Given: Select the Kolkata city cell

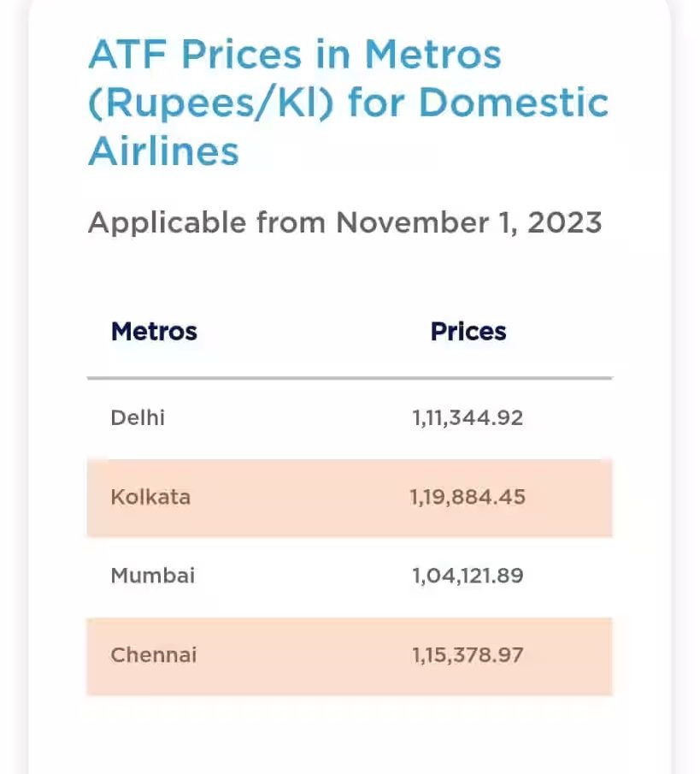Looking at the screenshot, I should (150, 497).
